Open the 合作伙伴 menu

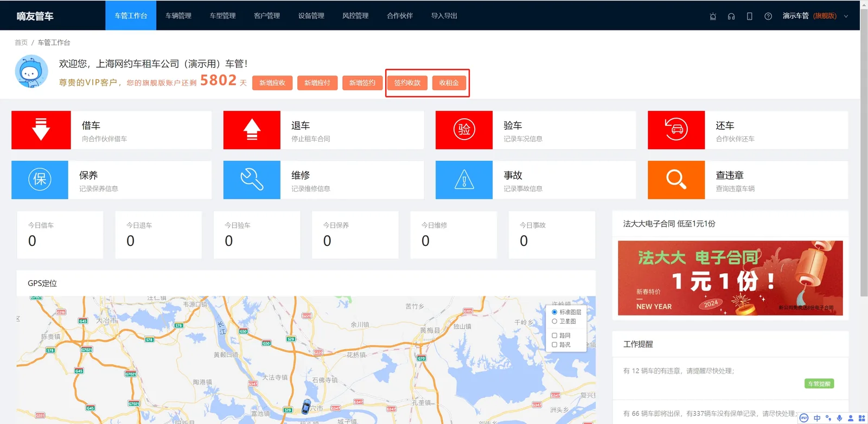(x=400, y=16)
